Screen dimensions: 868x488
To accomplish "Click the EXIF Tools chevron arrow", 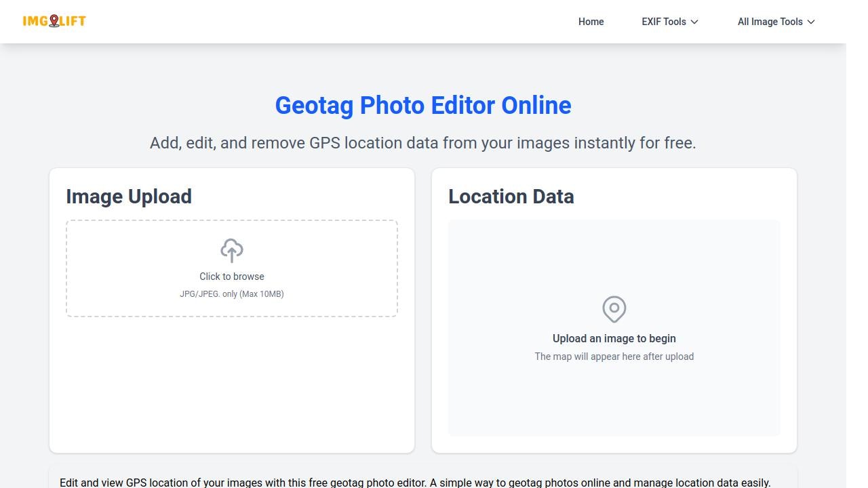I will point(694,22).
